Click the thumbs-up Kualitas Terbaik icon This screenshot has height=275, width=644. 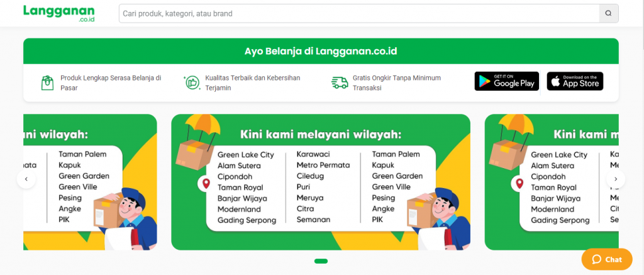click(x=192, y=82)
